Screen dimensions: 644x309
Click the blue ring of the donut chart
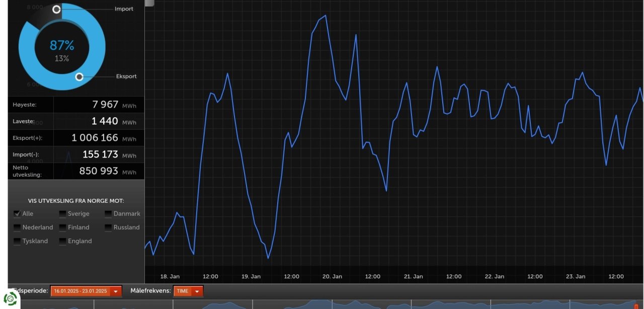point(98,46)
